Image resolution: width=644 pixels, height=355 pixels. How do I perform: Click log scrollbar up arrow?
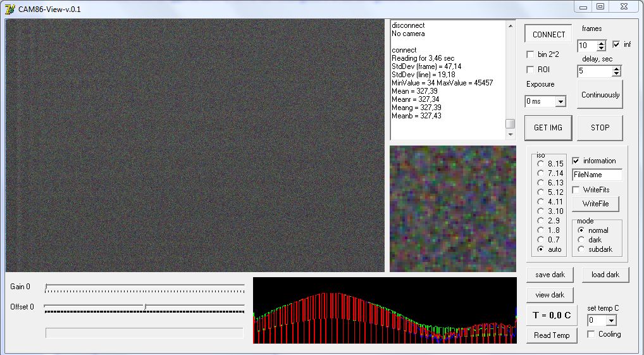[510, 25]
